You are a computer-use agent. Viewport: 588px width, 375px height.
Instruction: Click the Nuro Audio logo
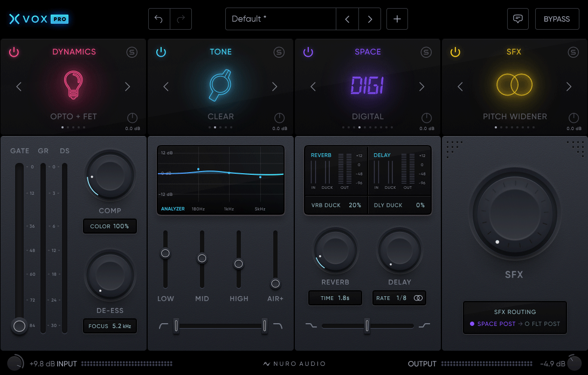tap(294, 364)
